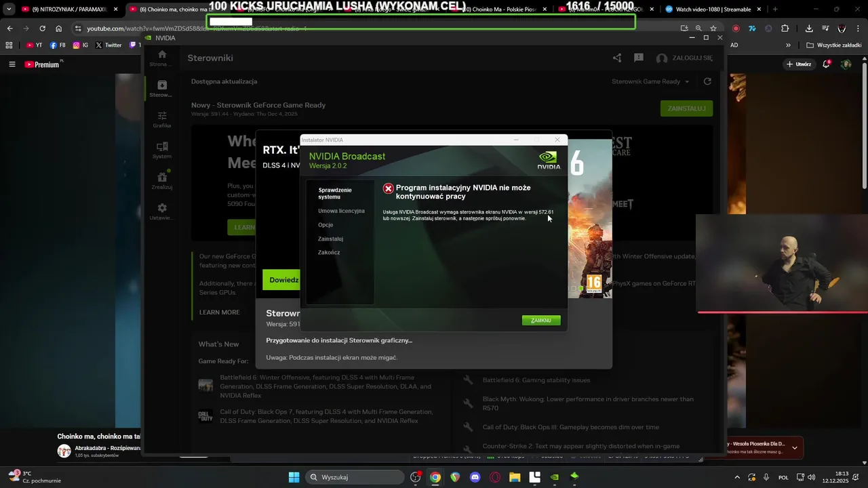
Task: Click the share icon in NVIDIA app header
Action: [617, 58]
